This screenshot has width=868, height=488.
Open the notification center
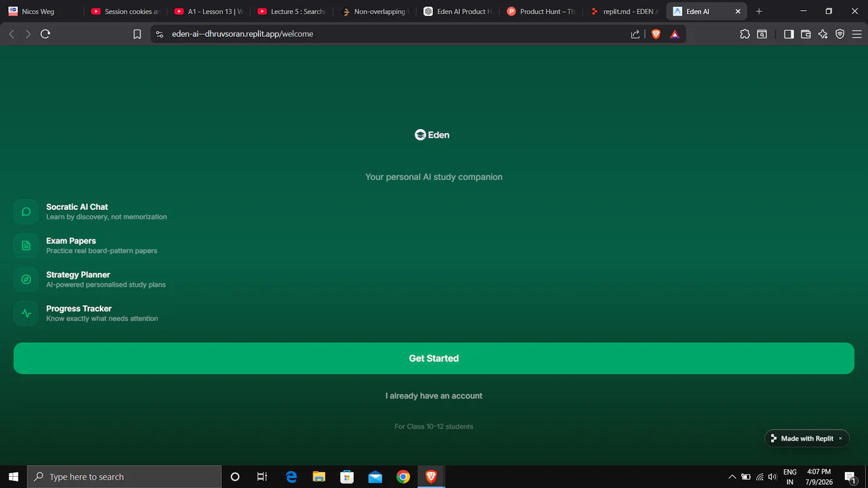851,477
